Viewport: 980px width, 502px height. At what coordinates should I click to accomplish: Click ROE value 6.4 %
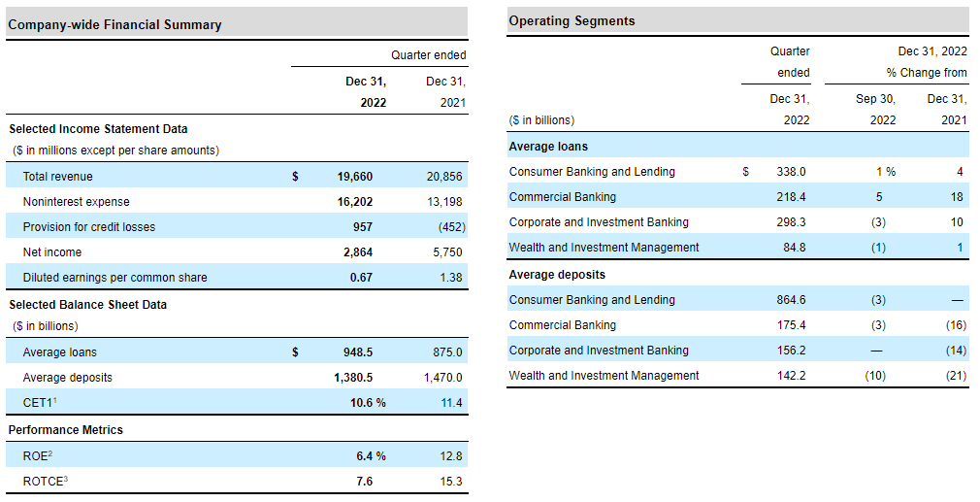[x=372, y=456]
